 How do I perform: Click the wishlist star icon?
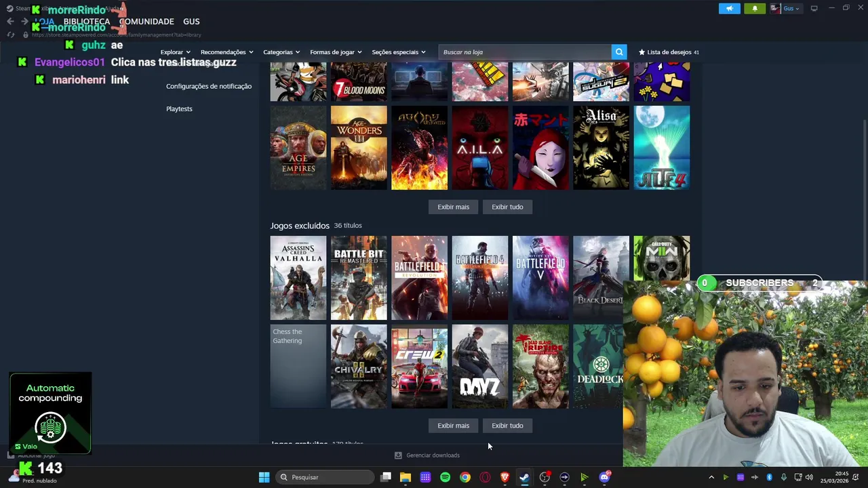pos(642,52)
